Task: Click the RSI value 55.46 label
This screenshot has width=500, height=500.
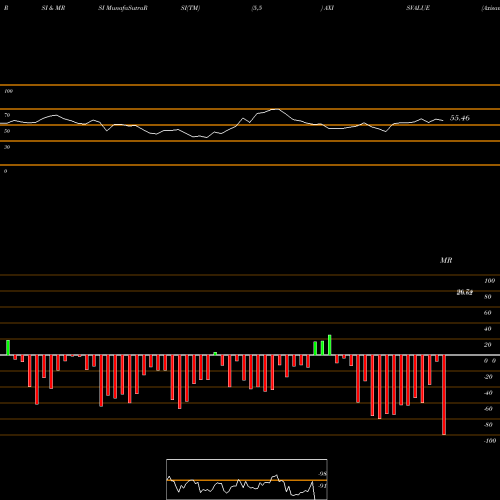Action: coord(460,118)
